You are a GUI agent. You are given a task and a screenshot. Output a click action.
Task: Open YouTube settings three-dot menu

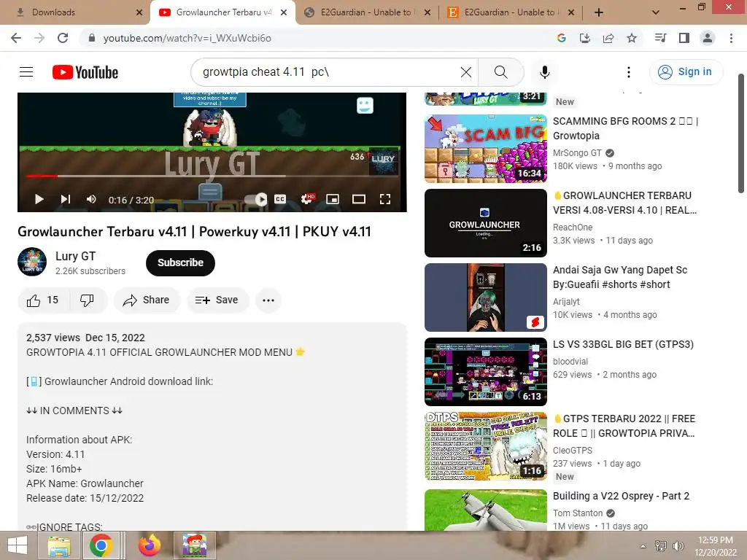628,72
